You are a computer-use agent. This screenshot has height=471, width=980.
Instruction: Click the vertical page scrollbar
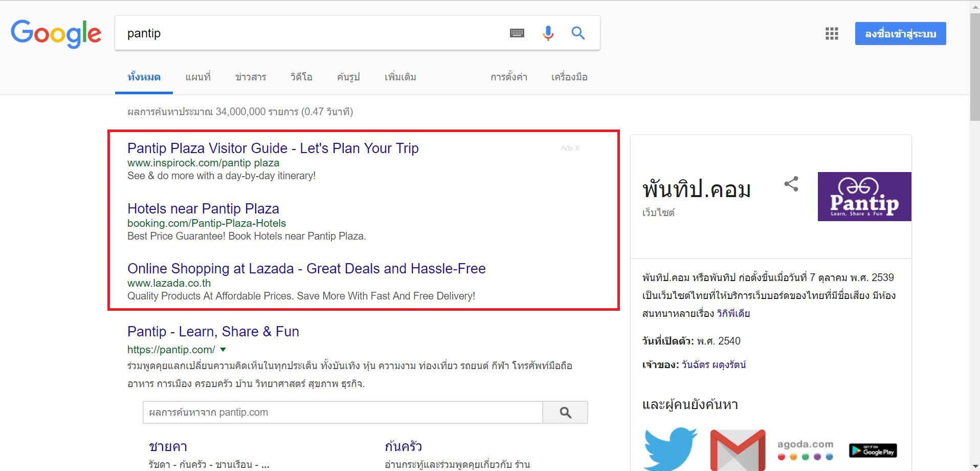974,67
